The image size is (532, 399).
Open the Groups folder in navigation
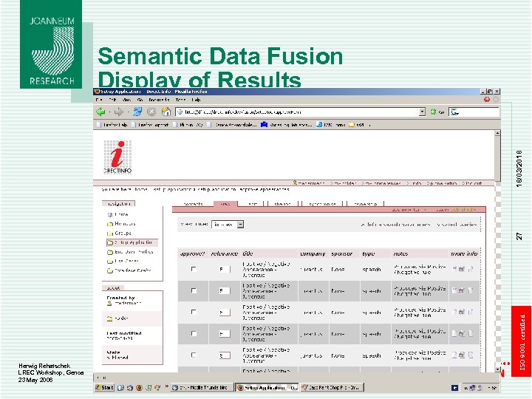(119, 233)
